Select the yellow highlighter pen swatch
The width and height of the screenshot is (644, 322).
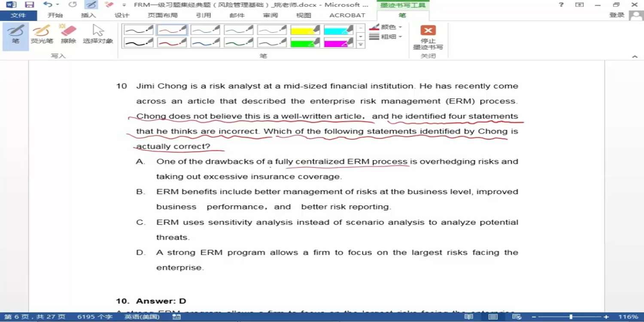point(305,30)
